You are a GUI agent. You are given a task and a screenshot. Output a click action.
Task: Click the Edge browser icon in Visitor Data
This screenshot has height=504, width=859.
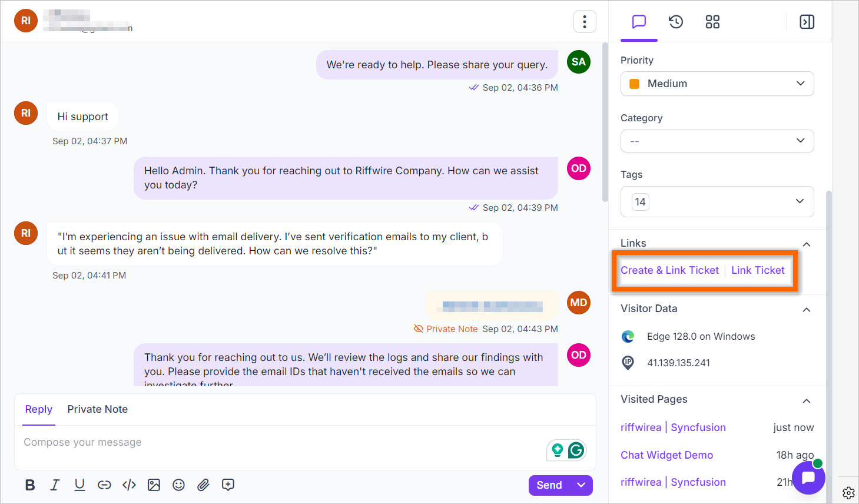pos(628,336)
